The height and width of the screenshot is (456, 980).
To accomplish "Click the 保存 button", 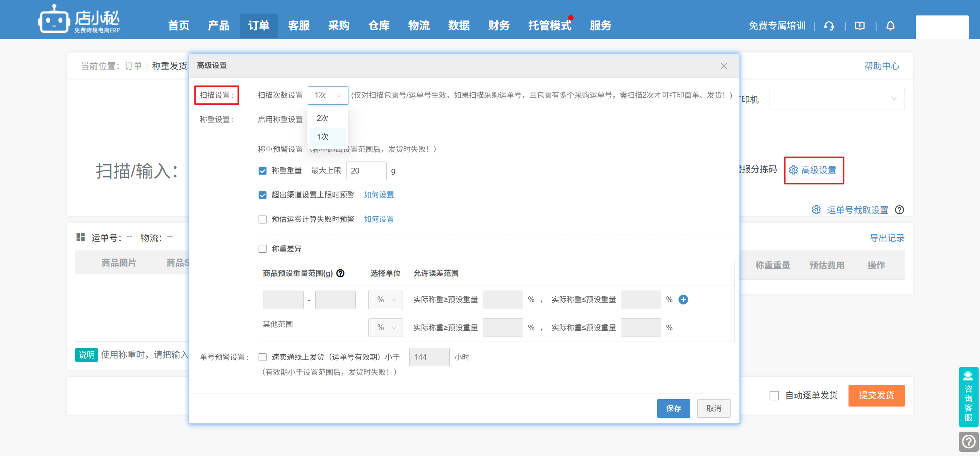I will click(x=673, y=408).
